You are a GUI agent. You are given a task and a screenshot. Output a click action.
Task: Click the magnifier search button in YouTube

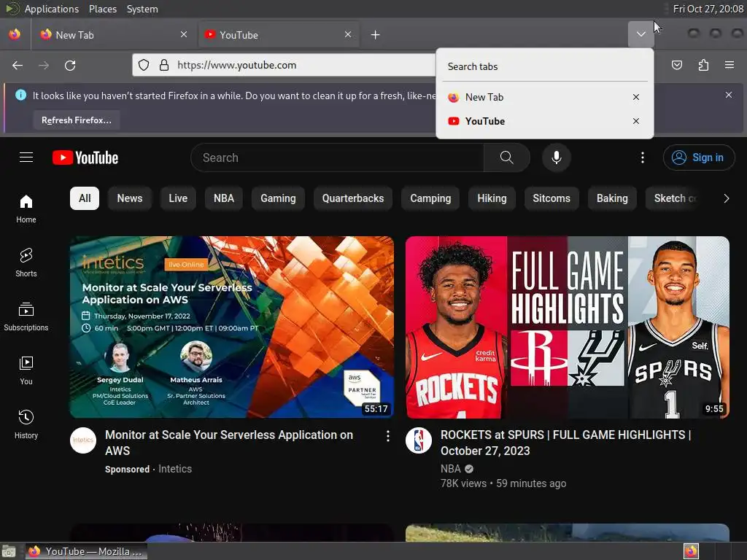tap(506, 157)
